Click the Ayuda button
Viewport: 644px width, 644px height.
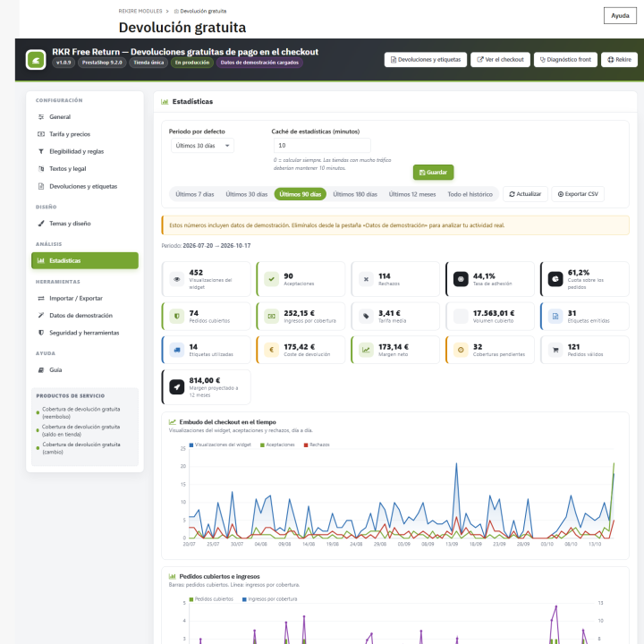[x=620, y=15]
